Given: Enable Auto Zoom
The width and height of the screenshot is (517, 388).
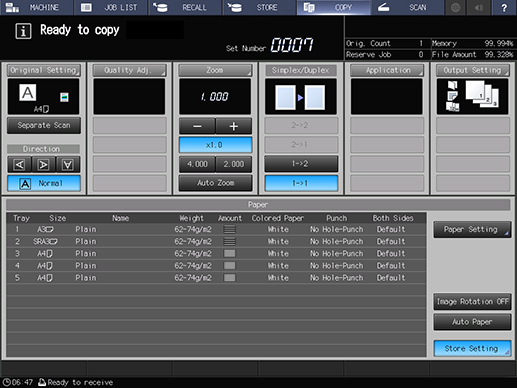Looking at the screenshot, I should click(215, 183).
